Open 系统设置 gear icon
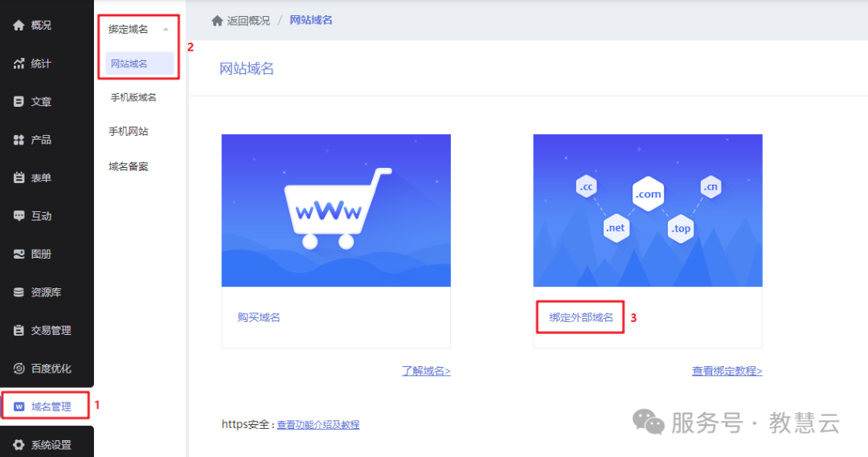The width and height of the screenshot is (868, 457). [x=19, y=444]
